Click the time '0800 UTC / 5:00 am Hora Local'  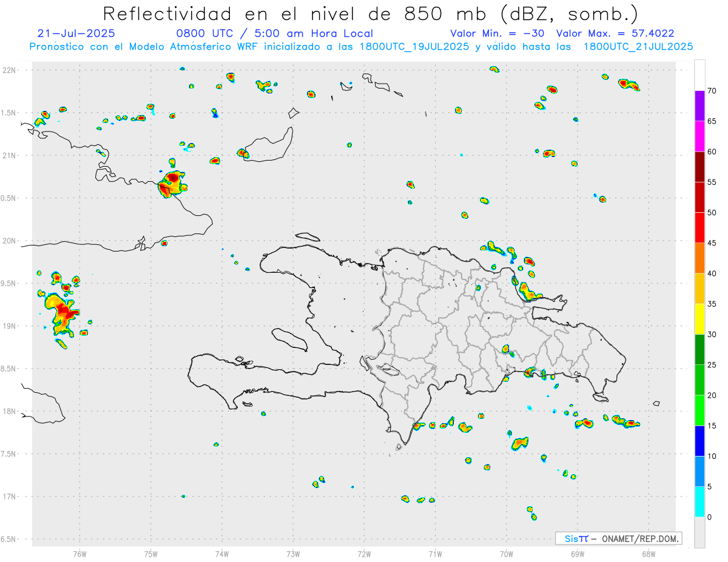(274, 34)
